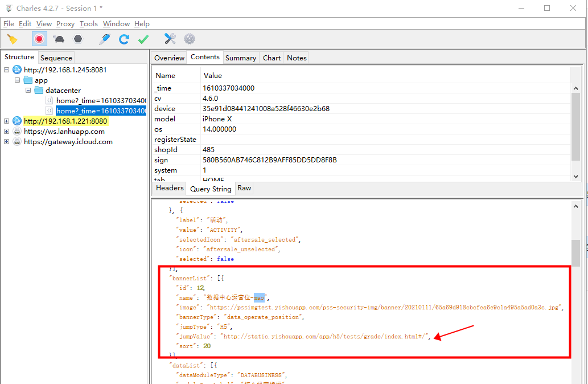Click the query table scroll-down arrow

tap(575, 177)
